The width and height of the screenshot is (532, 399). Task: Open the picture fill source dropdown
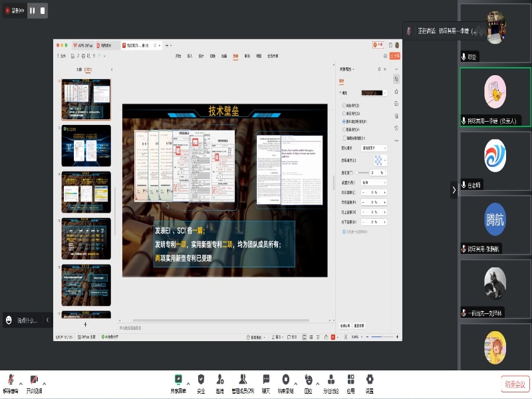[373, 148]
